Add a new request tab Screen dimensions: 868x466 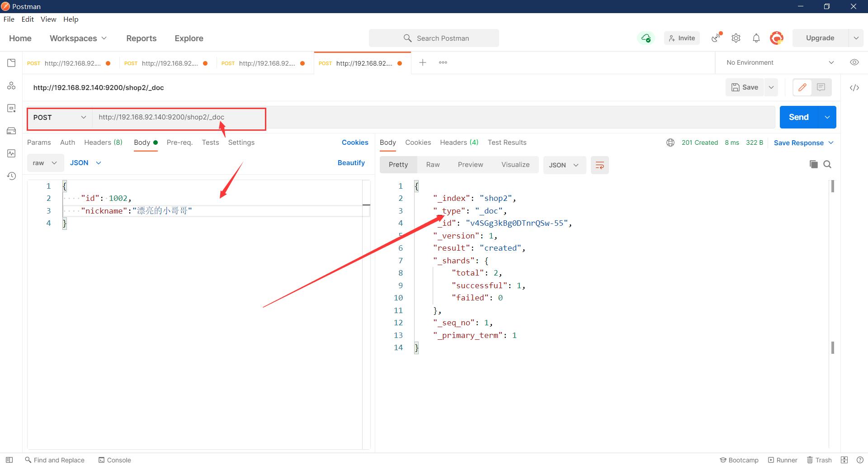tap(422, 62)
